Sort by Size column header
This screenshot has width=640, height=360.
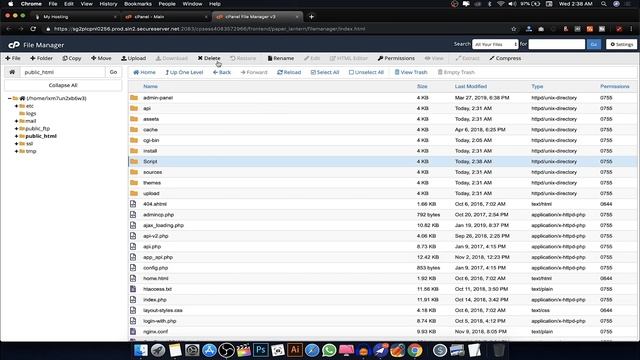click(422, 87)
